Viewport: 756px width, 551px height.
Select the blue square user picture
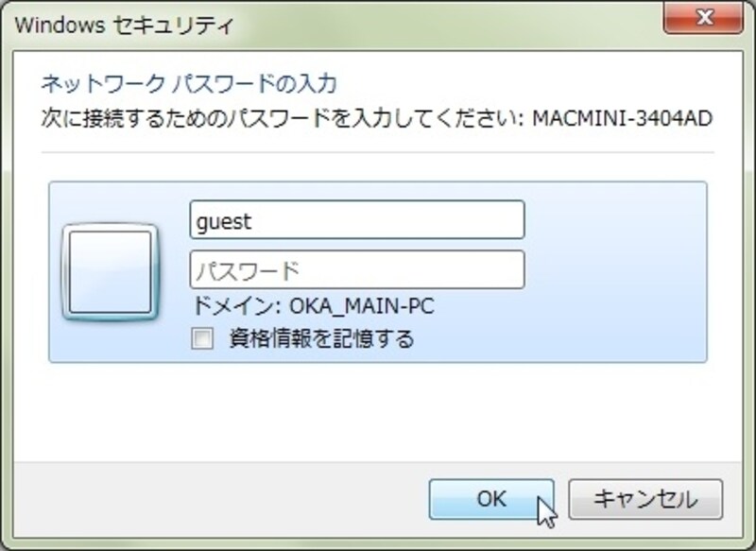pyautogui.click(x=112, y=270)
